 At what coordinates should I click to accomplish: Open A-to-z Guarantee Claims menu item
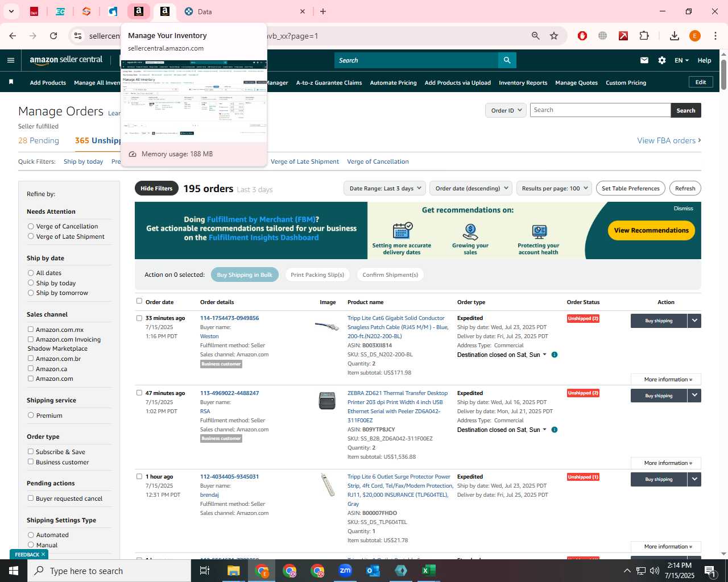[x=329, y=82]
